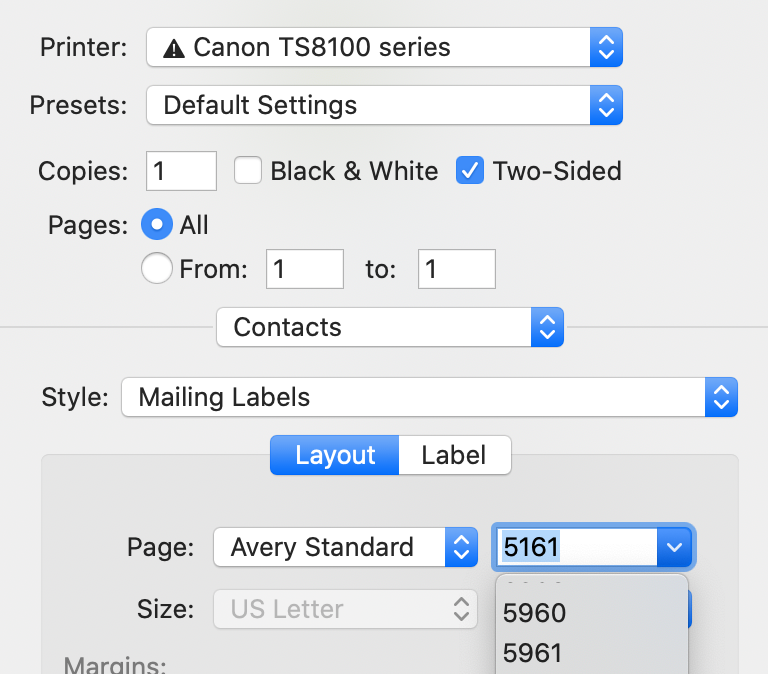768x674 pixels.
Task: Select the All pages radio button
Action: click(157, 225)
